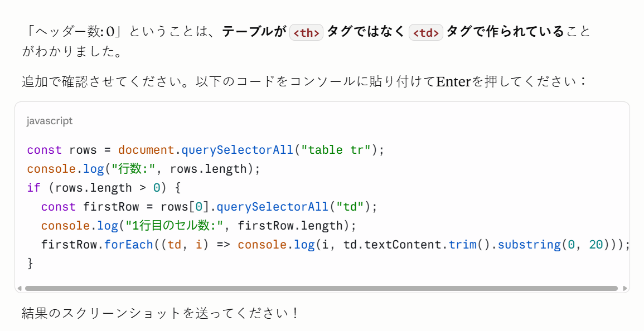Click the line console.log("1行目のセル数:"
Screen dimensions: 644x331
coord(198,226)
